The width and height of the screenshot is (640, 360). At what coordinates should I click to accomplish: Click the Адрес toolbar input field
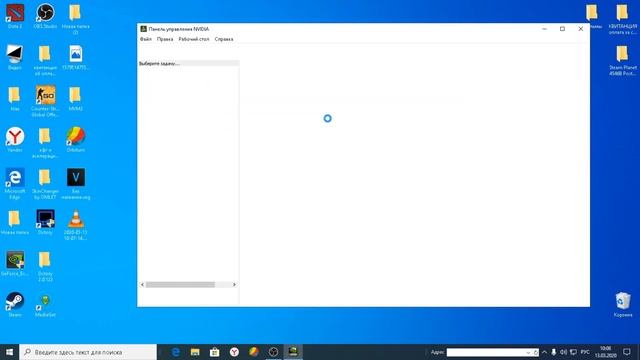pos(486,352)
